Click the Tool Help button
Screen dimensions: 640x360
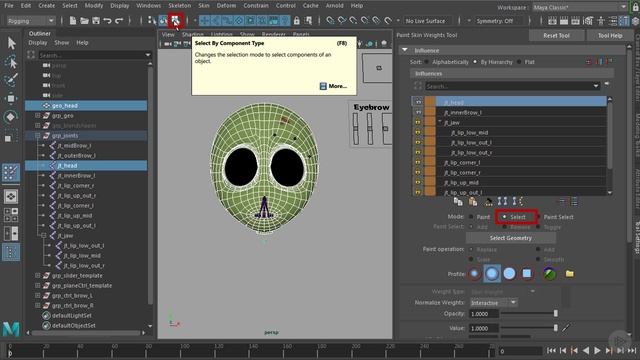[x=610, y=36]
